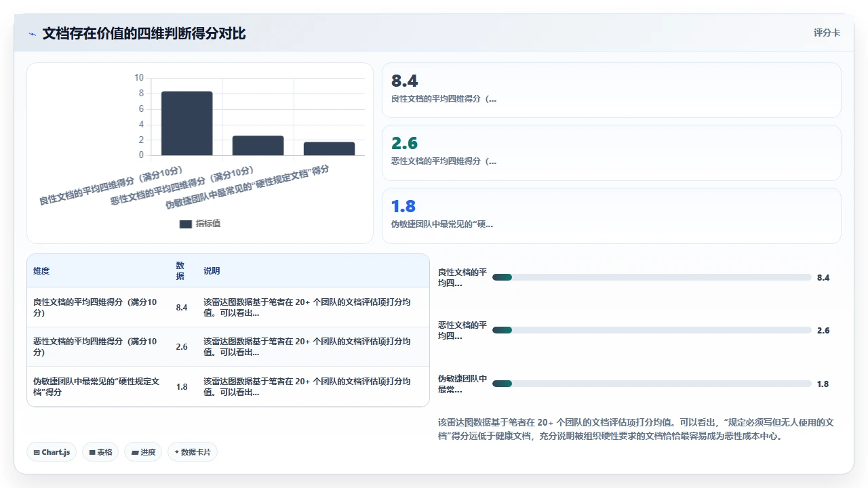Click the 2.6 score card

point(612,152)
